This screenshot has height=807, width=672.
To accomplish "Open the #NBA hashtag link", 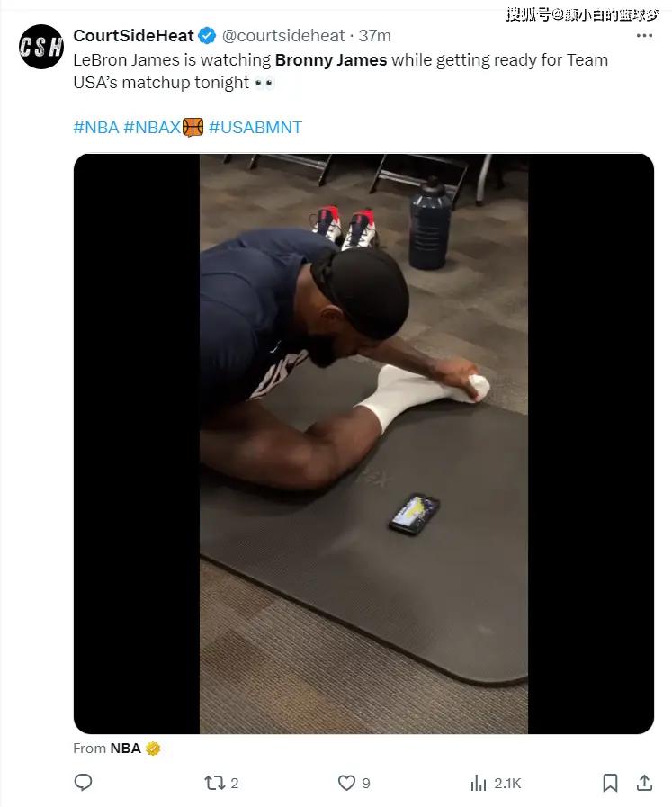I will (95, 127).
